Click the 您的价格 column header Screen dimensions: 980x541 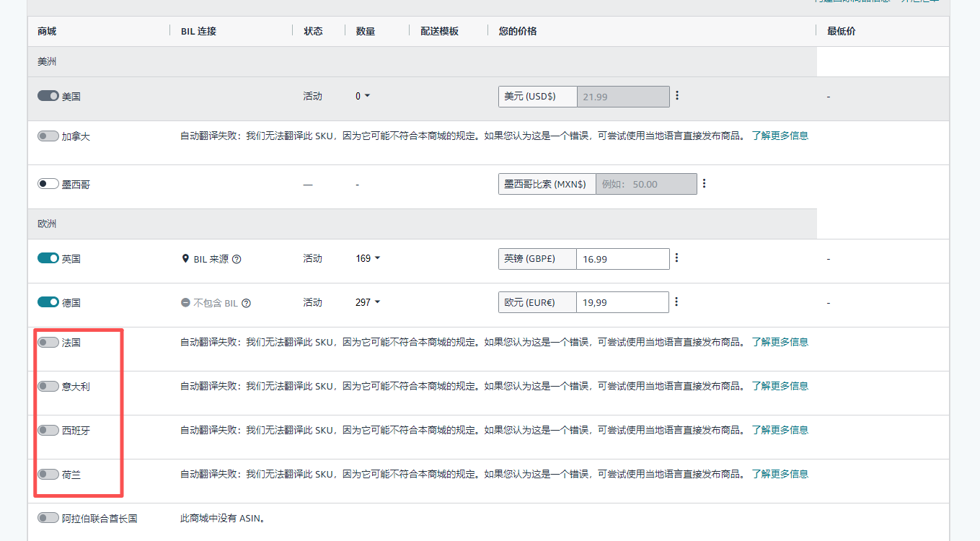pos(518,31)
